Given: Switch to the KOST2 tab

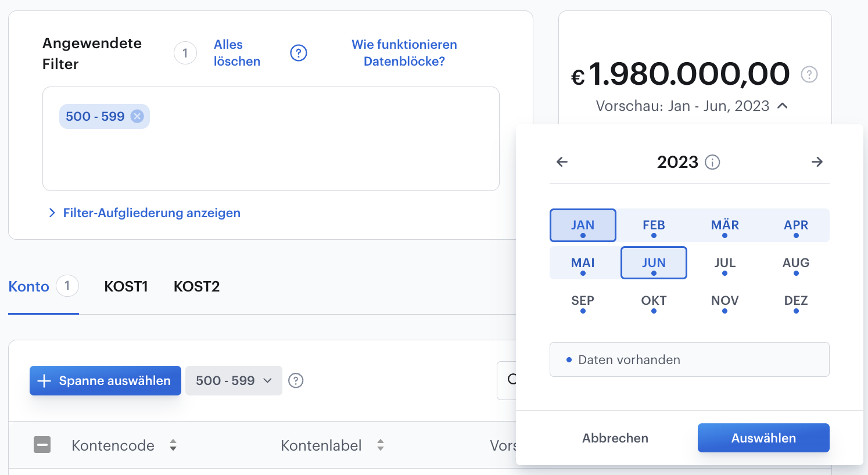Looking at the screenshot, I should 197,286.
